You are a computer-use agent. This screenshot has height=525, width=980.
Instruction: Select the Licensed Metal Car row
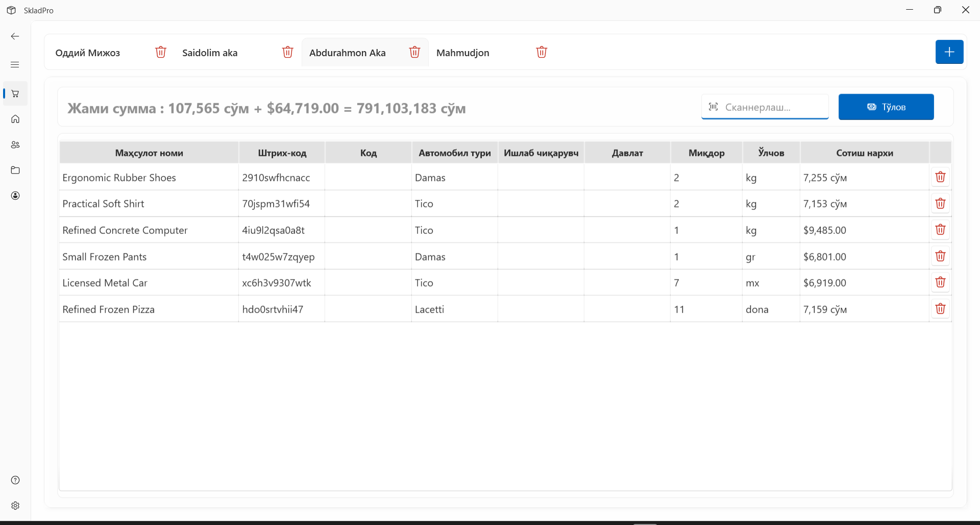point(105,283)
